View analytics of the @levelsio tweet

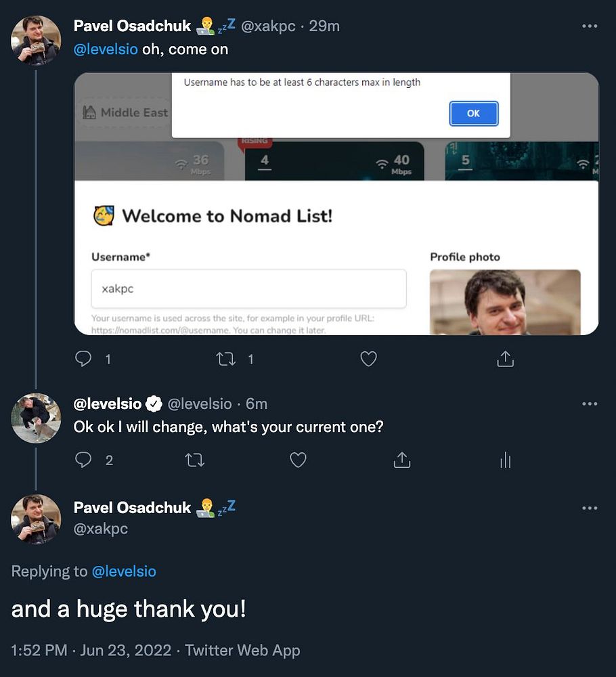coord(505,460)
